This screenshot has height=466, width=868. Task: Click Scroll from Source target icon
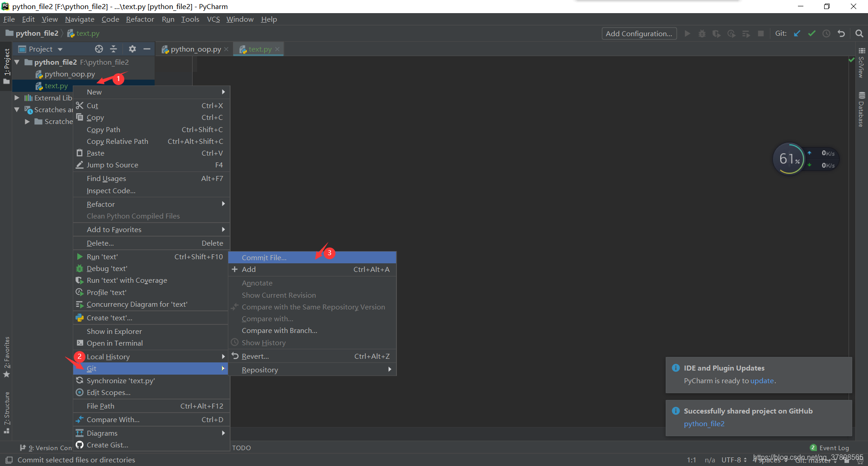coord(99,49)
